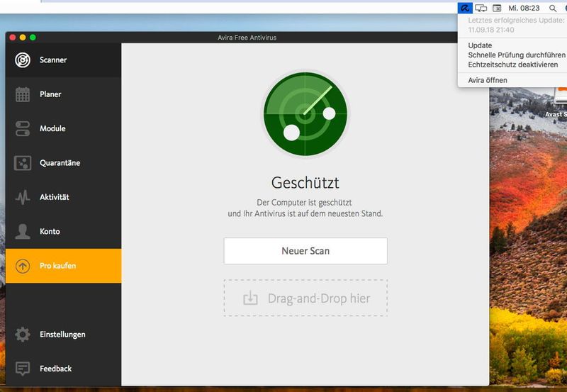
Task: Open the Module section label
Action: [x=52, y=129]
